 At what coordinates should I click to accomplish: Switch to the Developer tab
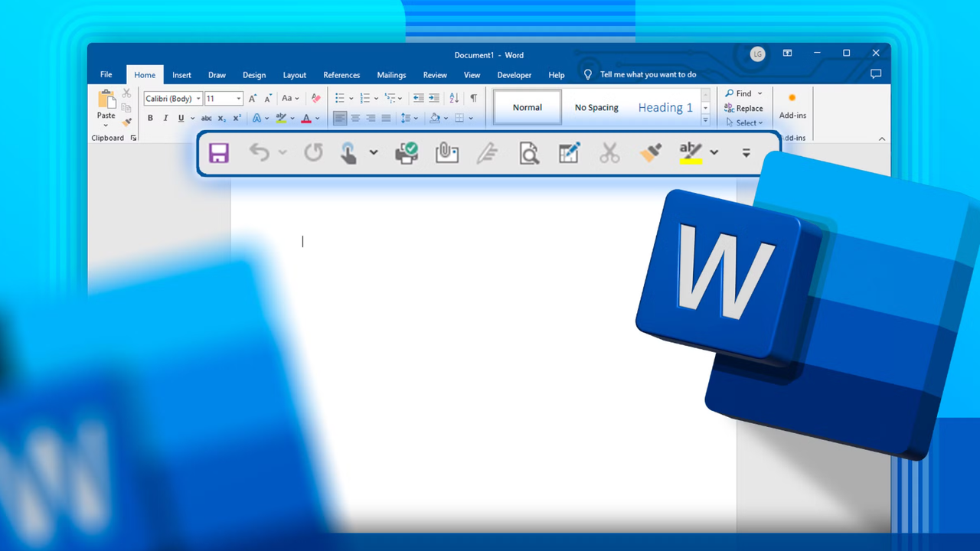click(x=514, y=75)
